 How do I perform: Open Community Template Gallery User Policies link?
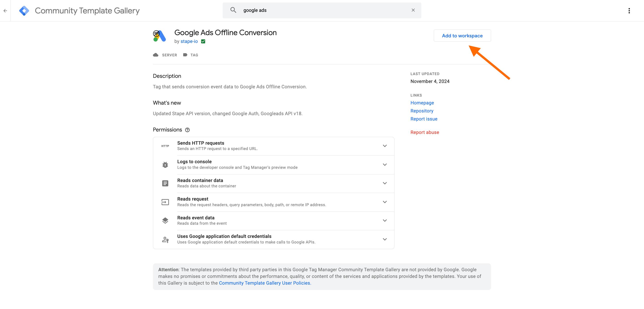265,283
